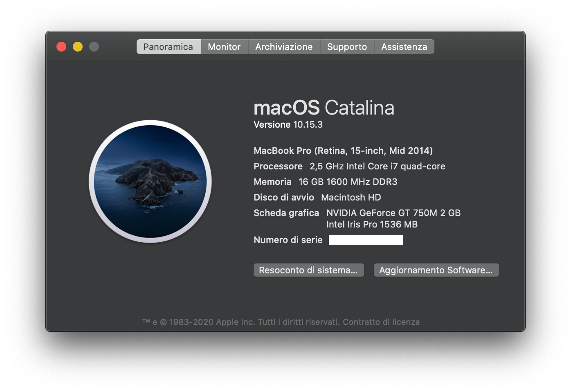Screen dimensions: 571x392
Task: Click MacBook Pro (Retina, 15-inch, Mid 2014)
Action: 343,151
